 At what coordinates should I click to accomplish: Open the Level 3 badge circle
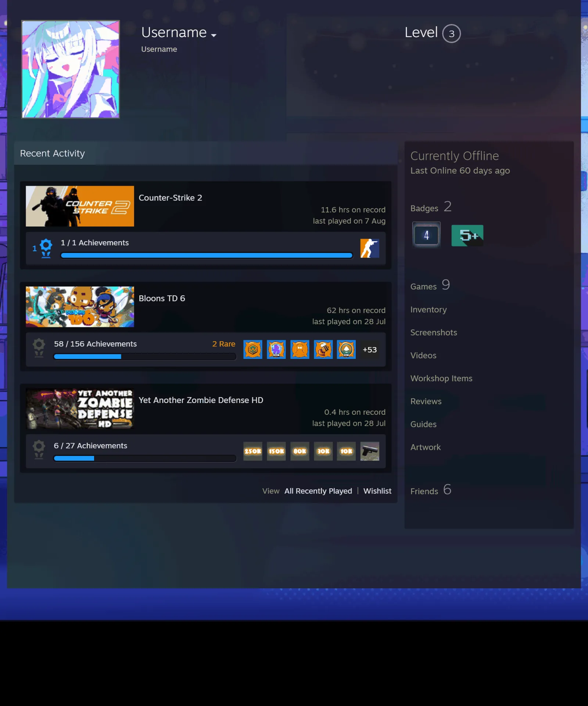coord(451,33)
